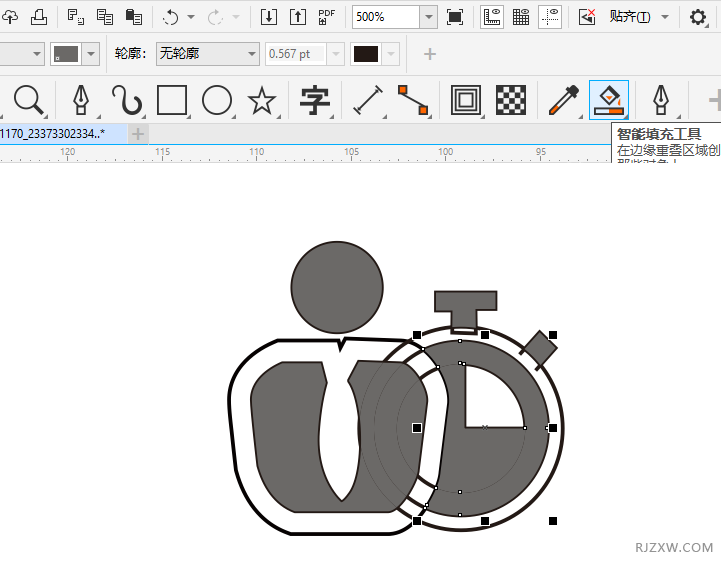Click the dark outline color swatch
This screenshot has width=721, height=562.
coord(366,54)
